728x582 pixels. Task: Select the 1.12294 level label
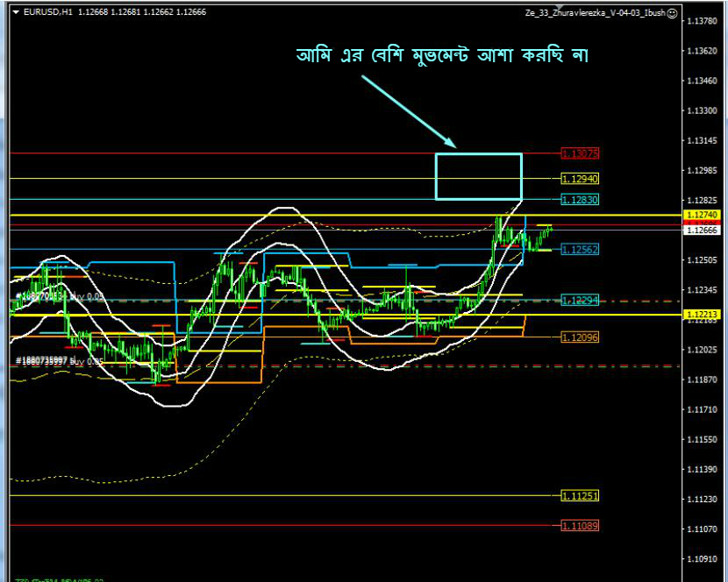(x=580, y=301)
